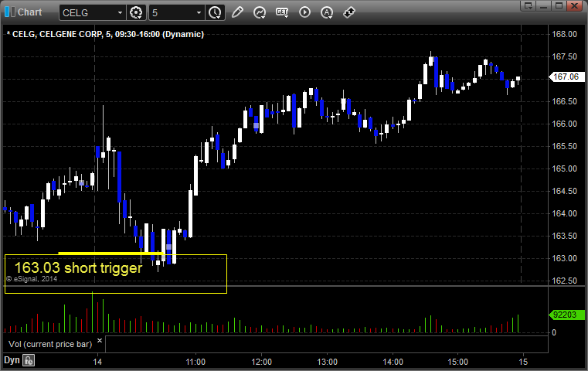Open the time template clock icon

tap(216, 12)
